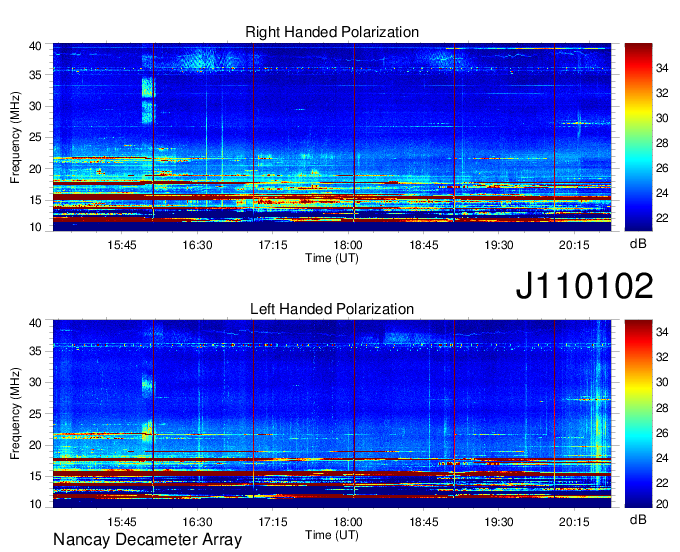
Task: Click the dB label under bottom color bar
Action: point(638,519)
